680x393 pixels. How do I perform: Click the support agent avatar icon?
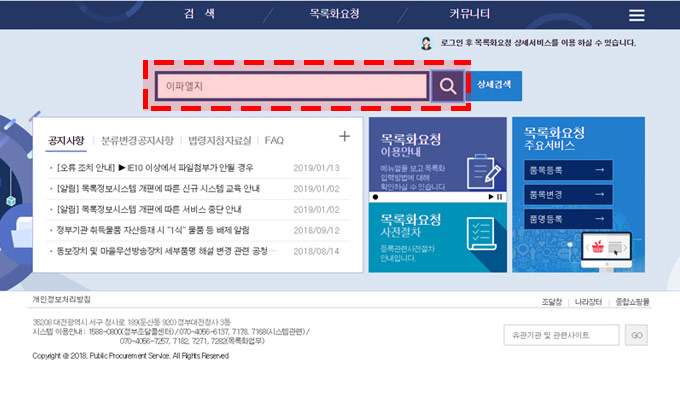click(426, 43)
